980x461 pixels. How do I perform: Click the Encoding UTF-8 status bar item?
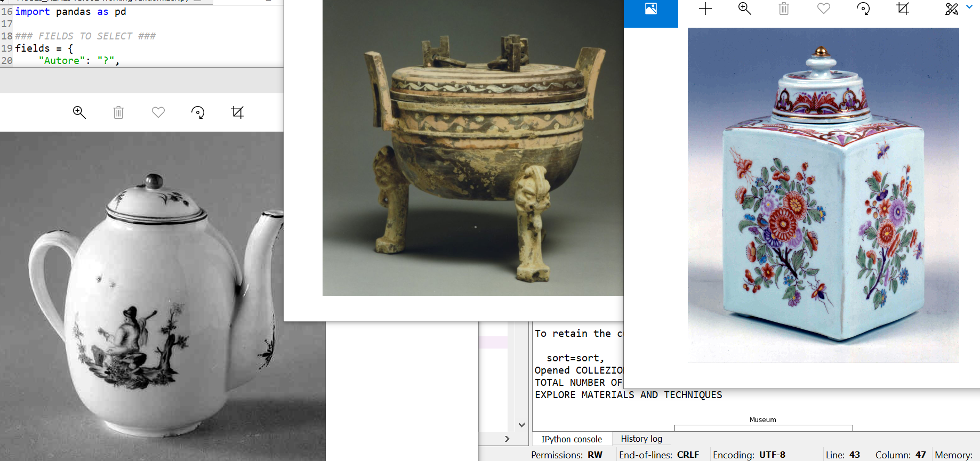[749, 455]
